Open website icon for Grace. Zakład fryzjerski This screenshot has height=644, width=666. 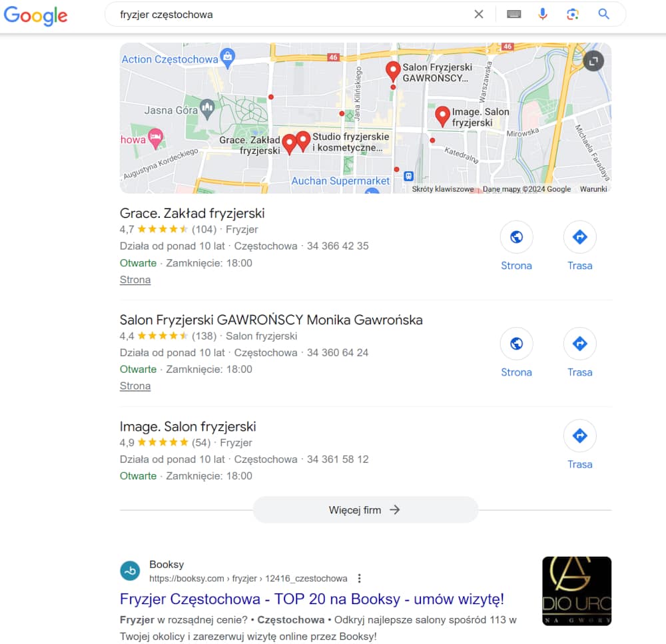[x=517, y=237]
